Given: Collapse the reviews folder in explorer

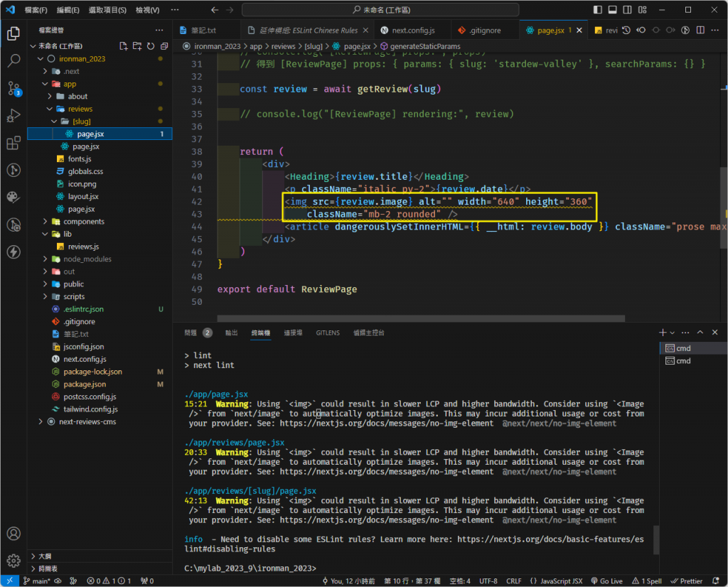Looking at the screenshot, I should [80, 109].
